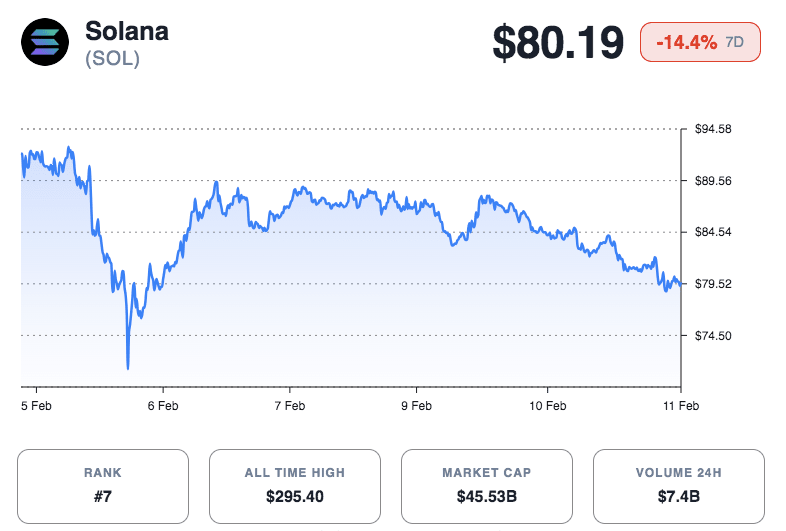786x531 pixels.
Task: Click the 11 Feb date label
Action: [683, 405]
